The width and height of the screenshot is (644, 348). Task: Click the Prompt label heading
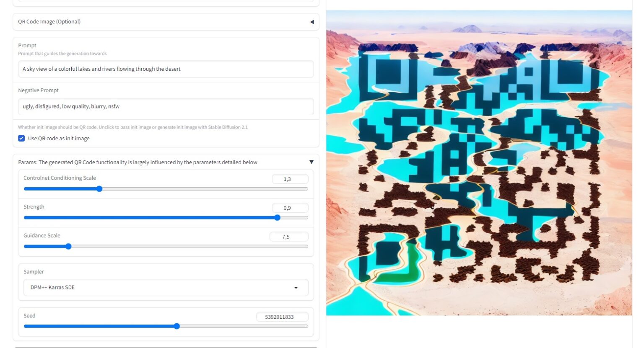click(27, 45)
